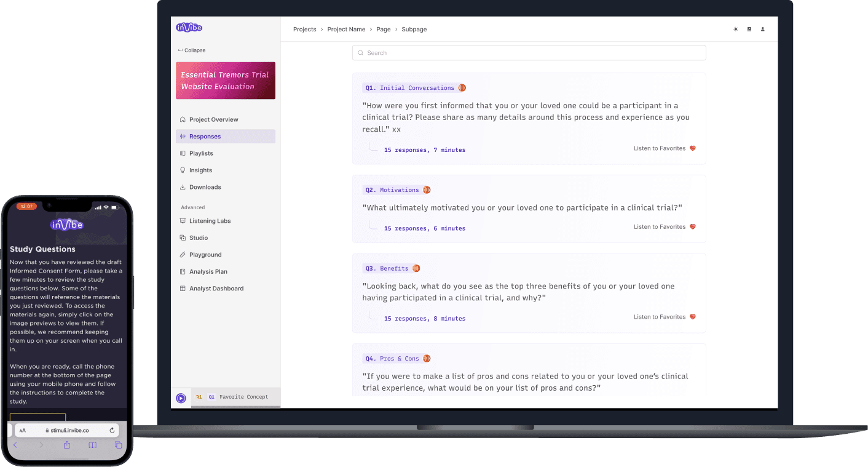Click inside the Search field
Image resolution: width=868 pixels, height=467 pixels.
click(x=529, y=53)
